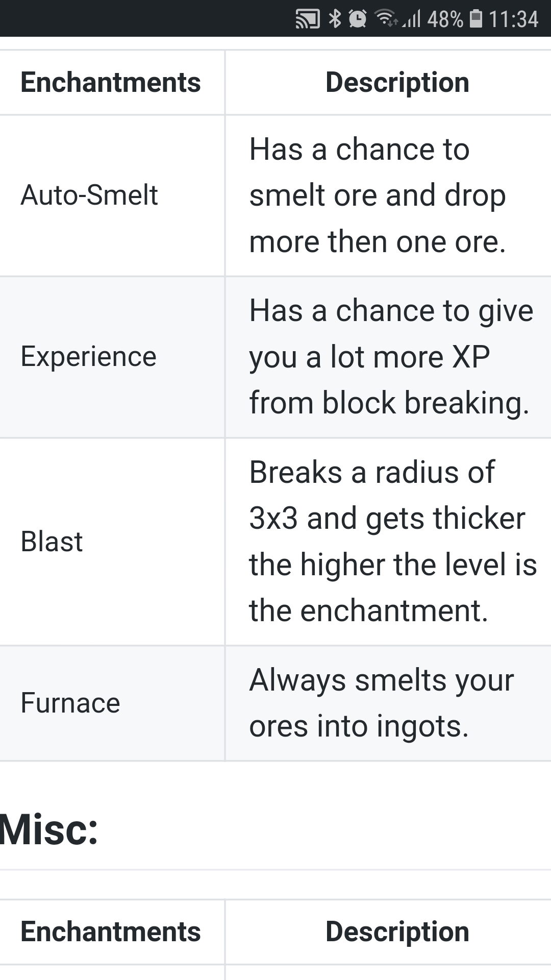Tap the first table's Enchantments header

(111, 82)
